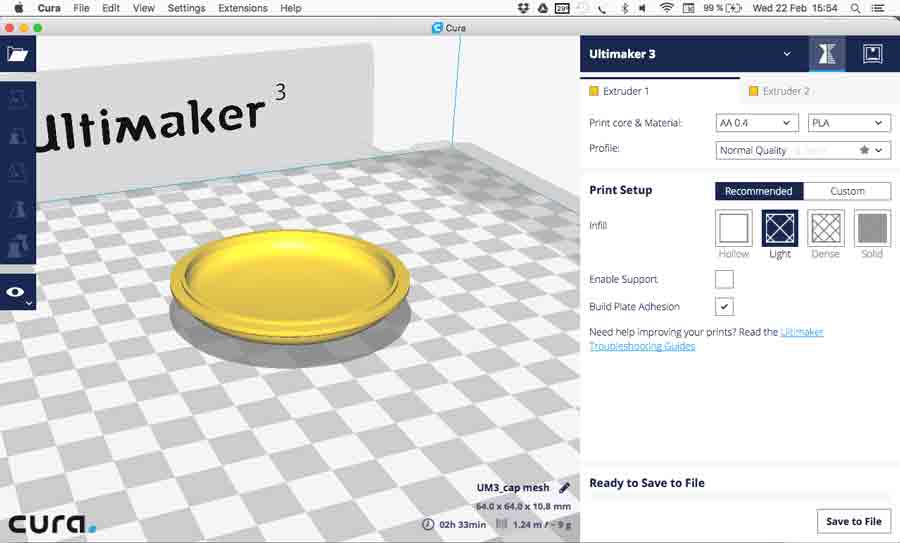Toggle Build Plate Adhesion checkbox

tap(724, 307)
